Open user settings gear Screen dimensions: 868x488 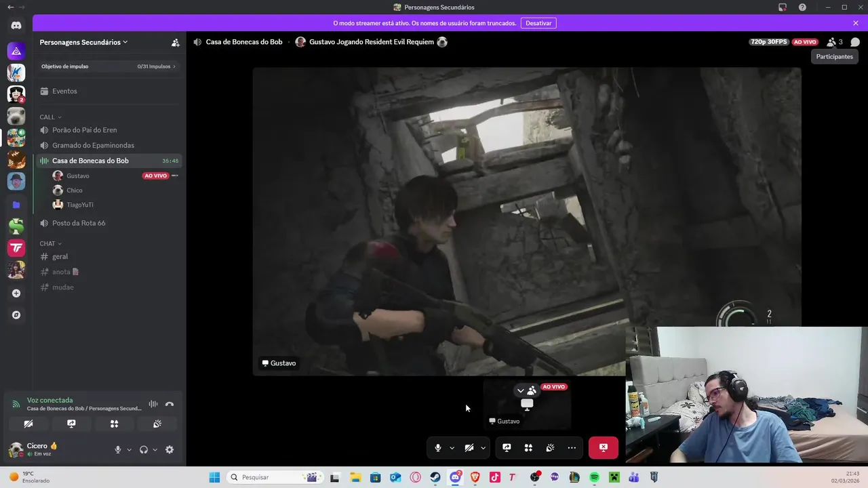point(170,449)
